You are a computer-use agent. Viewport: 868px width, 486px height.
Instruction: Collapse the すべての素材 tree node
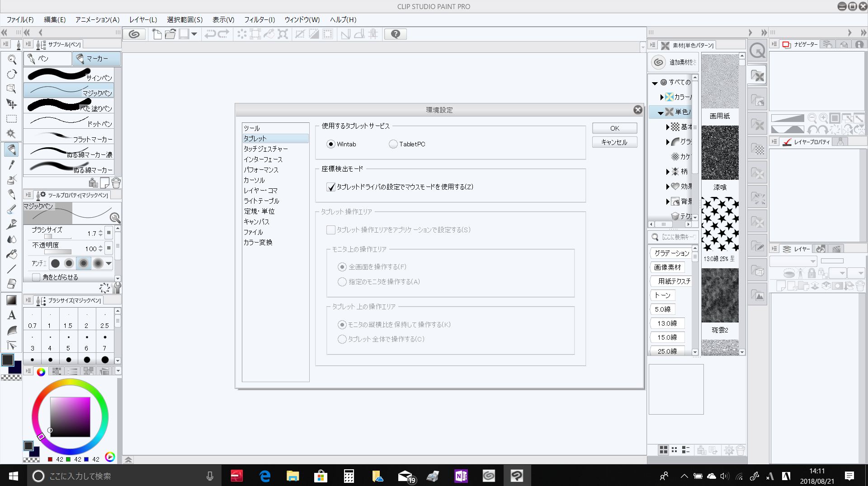tap(655, 83)
